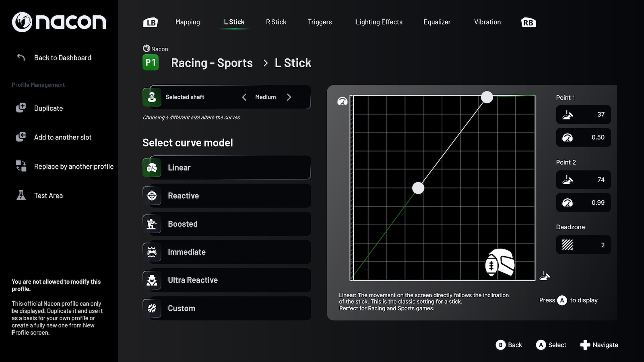Image resolution: width=644 pixels, height=362 pixels.
Task: Go Back to Dashboard
Action: coord(62,58)
